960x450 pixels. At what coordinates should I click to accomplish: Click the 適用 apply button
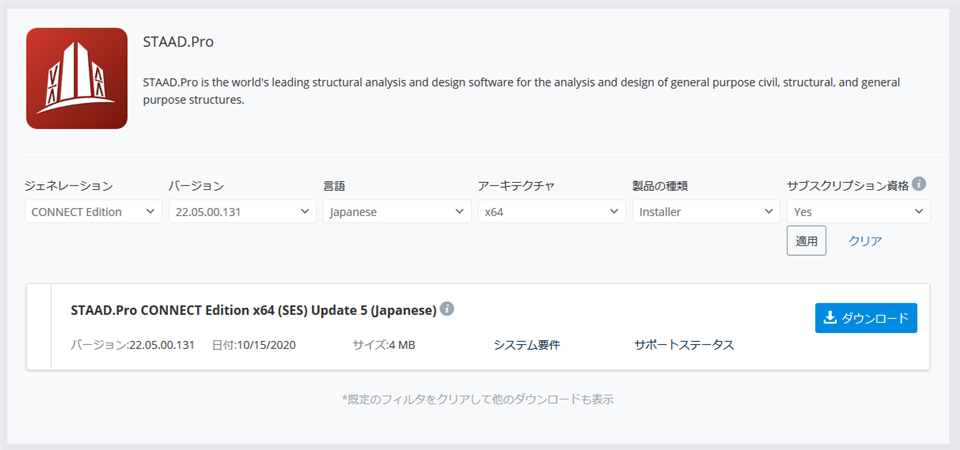click(x=806, y=241)
